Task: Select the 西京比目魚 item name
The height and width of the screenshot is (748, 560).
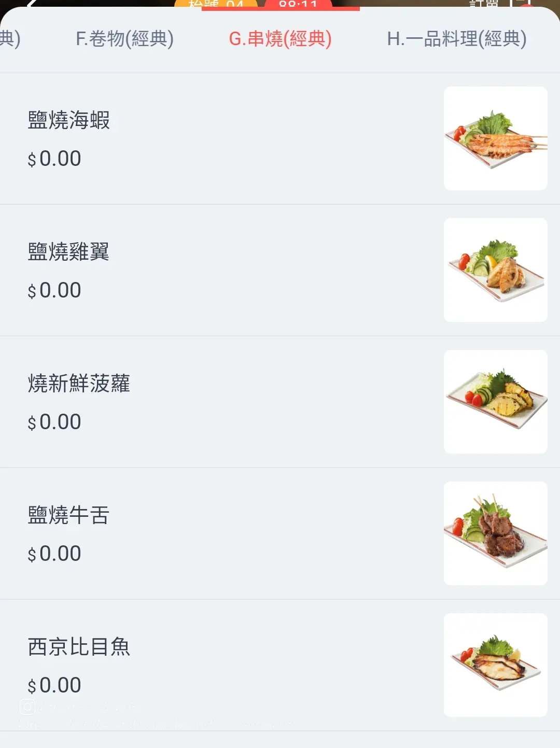Action: pos(79,646)
